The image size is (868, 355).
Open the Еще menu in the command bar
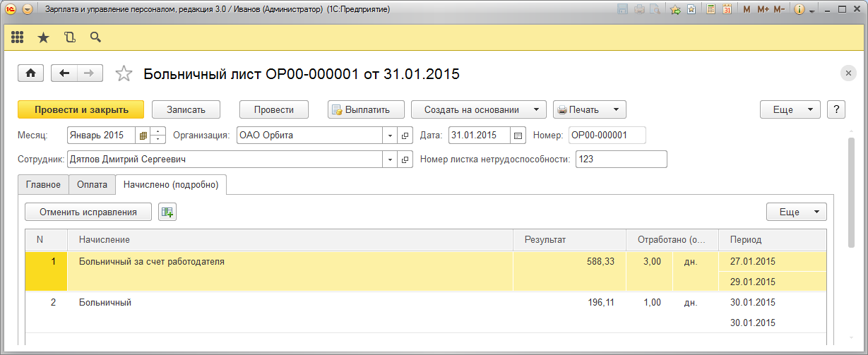click(790, 109)
